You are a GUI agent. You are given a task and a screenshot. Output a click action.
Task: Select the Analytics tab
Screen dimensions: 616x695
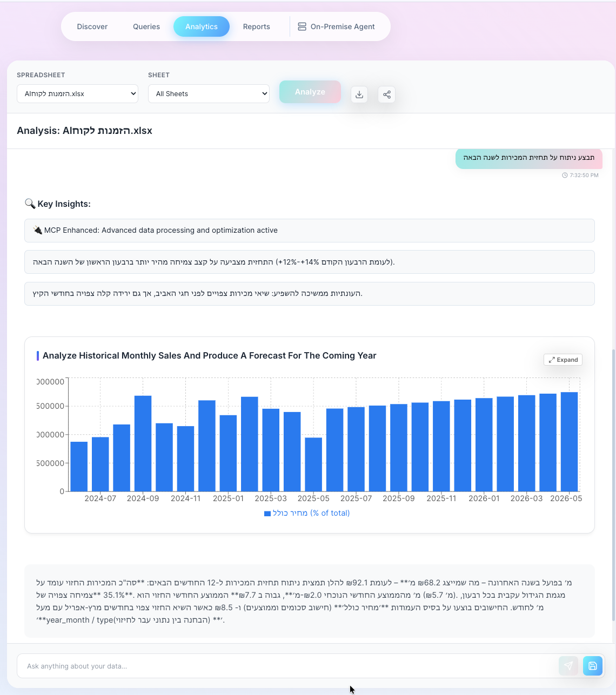(201, 26)
